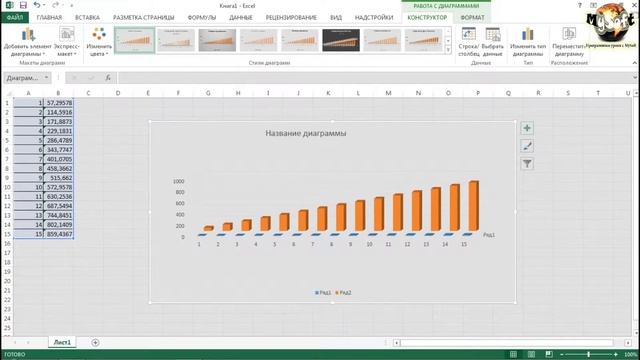Click zoom in plus button
This screenshot has width=640, height=360.
click(x=616, y=354)
